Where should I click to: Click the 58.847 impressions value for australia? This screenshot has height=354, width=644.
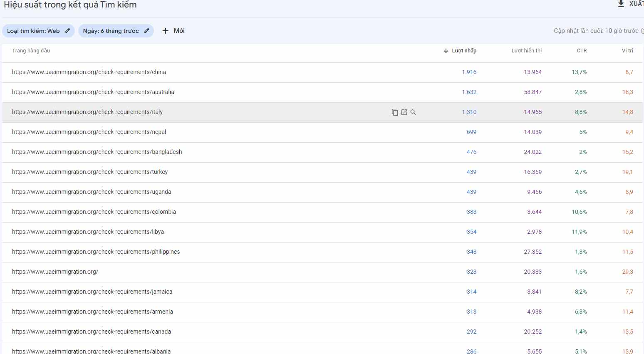[x=533, y=92]
